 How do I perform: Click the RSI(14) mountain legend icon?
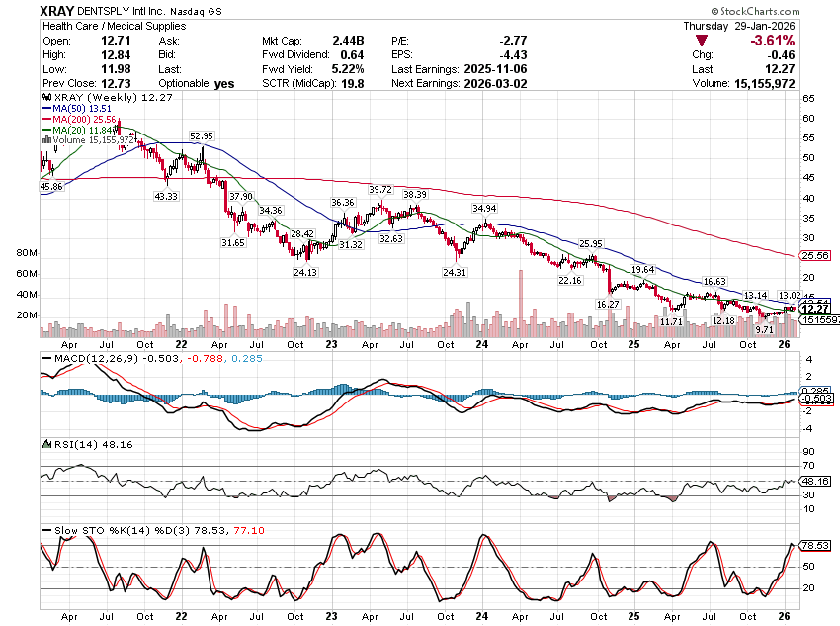click(x=45, y=445)
